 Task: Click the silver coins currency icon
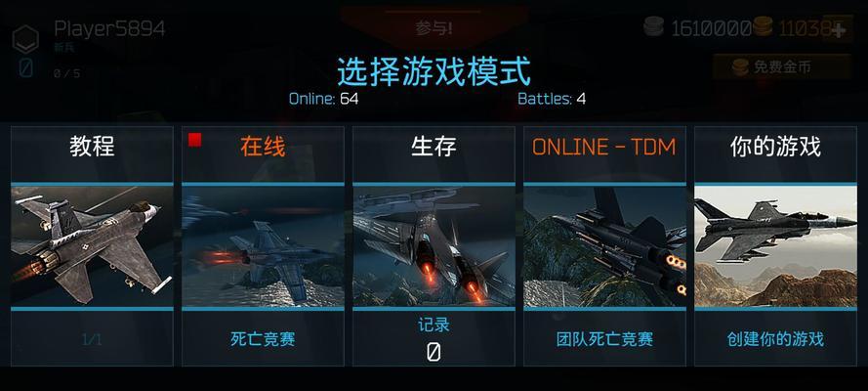tap(655, 26)
